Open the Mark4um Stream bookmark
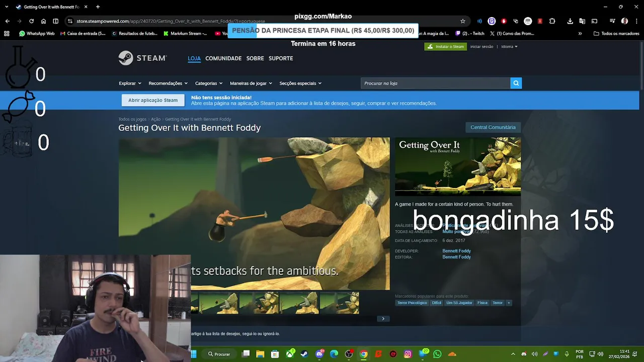This screenshot has width=644, height=362. [185, 34]
